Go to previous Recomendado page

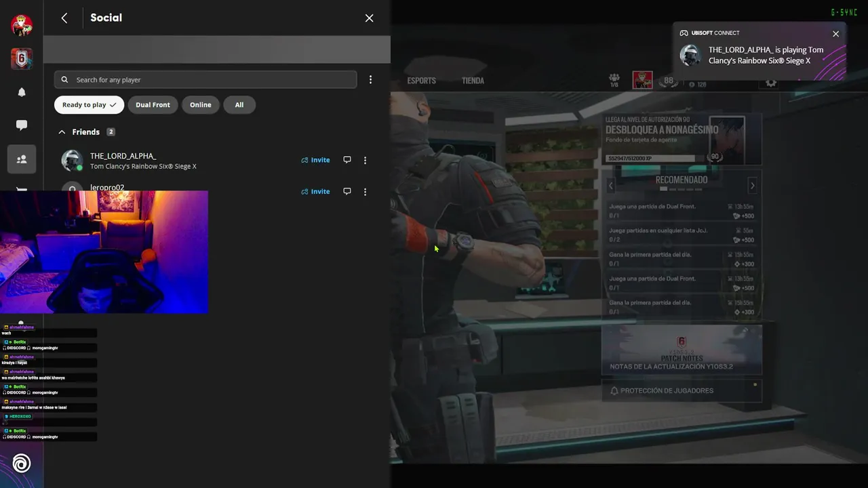pyautogui.click(x=610, y=185)
